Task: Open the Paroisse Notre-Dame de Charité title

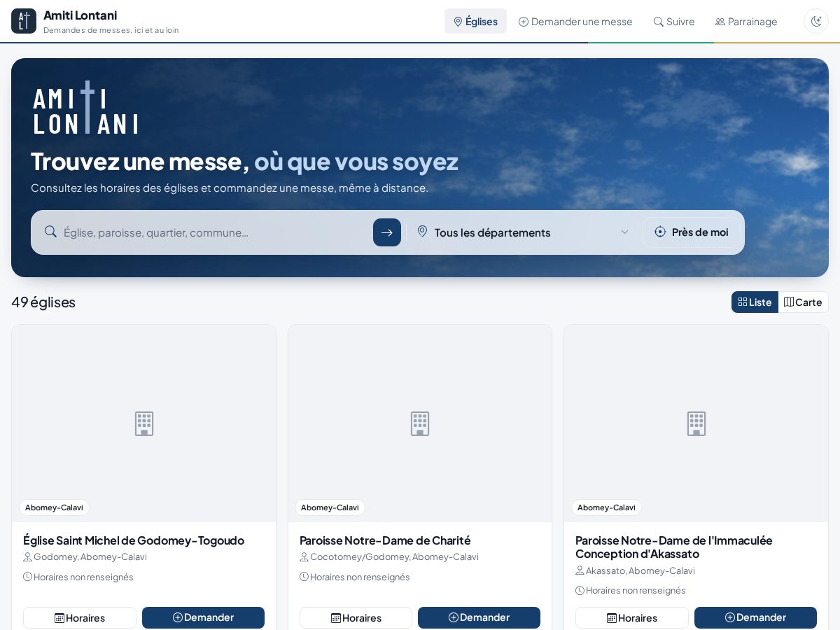Action: (385, 540)
